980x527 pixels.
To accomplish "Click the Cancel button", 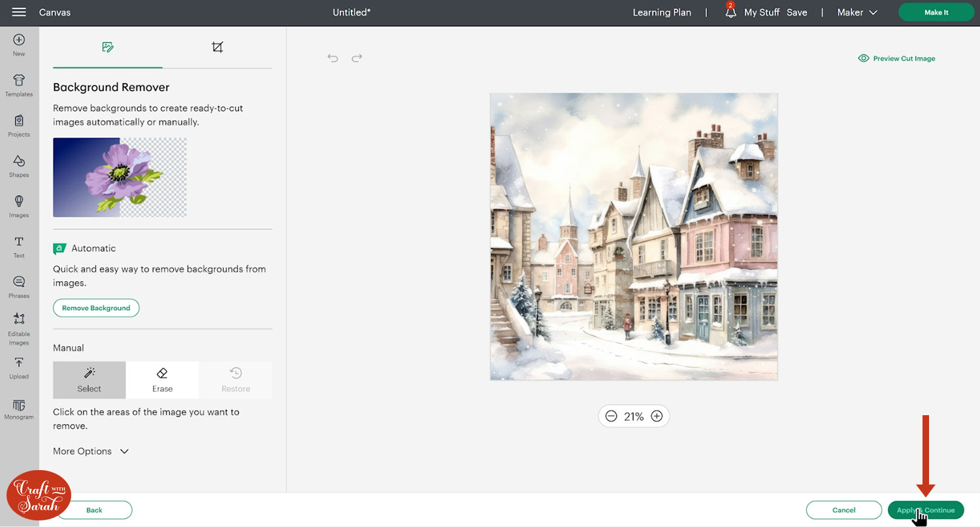I will [843, 510].
